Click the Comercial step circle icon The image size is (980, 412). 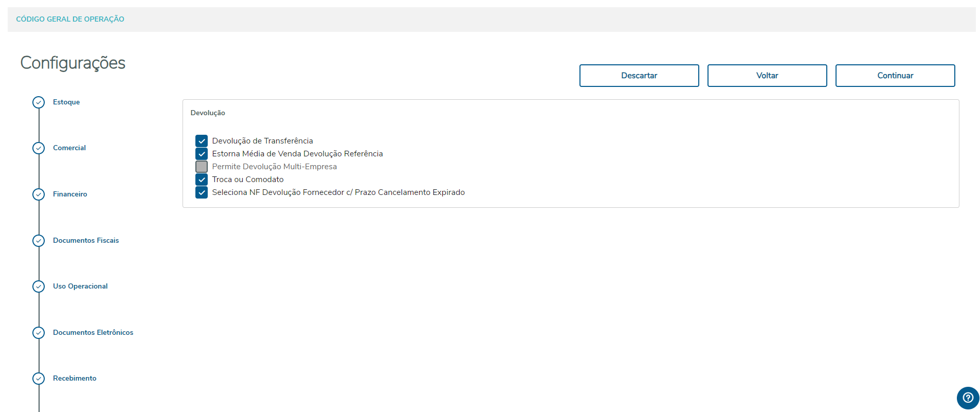tap(39, 148)
